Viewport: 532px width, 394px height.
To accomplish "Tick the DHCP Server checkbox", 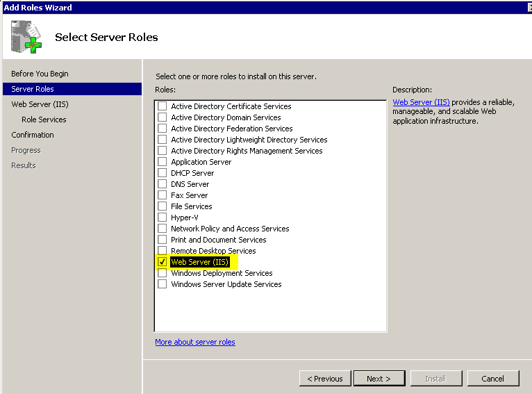I will 163,173.
